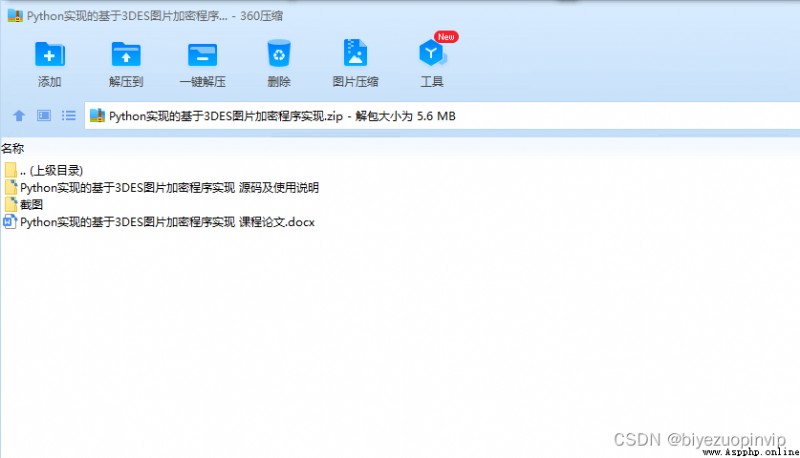Switch to thumbnail view icon
The image size is (800, 458).
44,116
